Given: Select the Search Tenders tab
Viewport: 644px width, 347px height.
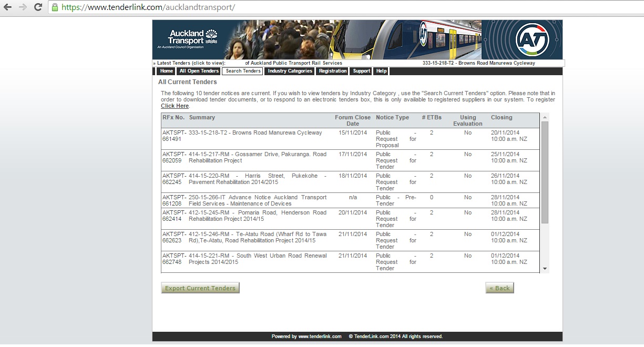Looking at the screenshot, I should click(x=242, y=71).
